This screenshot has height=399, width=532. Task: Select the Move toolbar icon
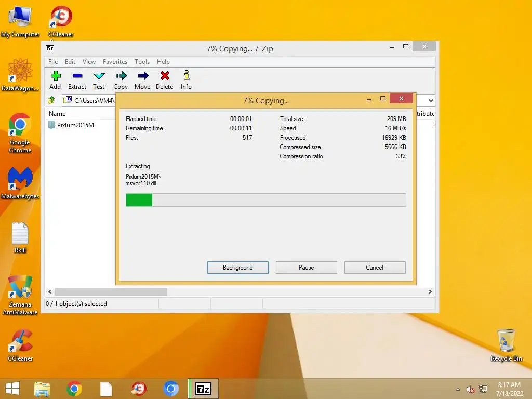coord(142,80)
